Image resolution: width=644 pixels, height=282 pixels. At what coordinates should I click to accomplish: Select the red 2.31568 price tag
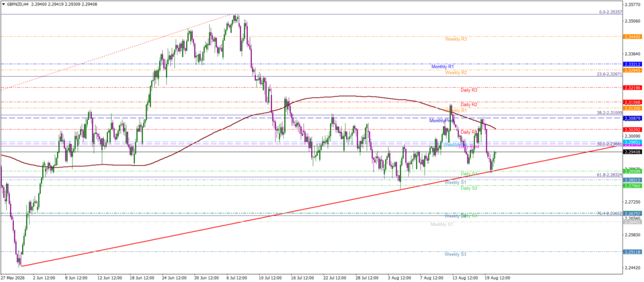point(633,102)
